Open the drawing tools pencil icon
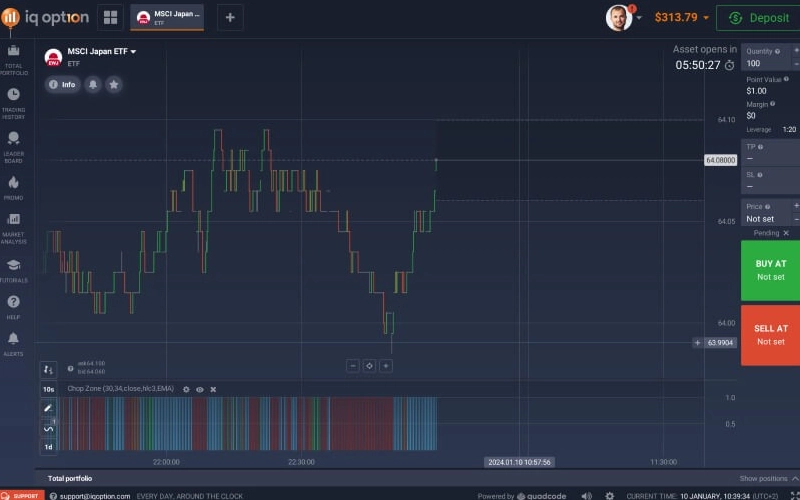The width and height of the screenshot is (800, 500). click(48, 408)
